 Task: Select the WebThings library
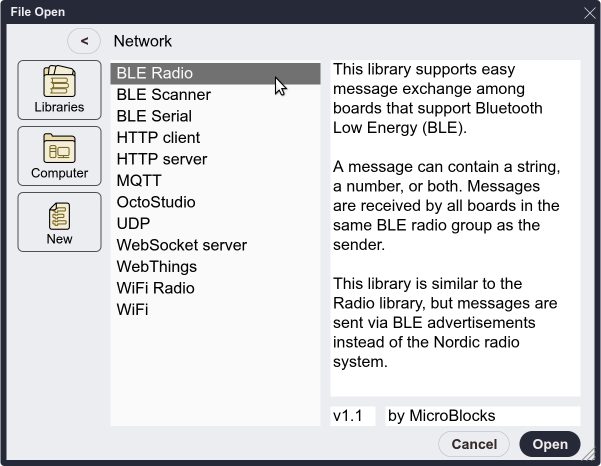pyautogui.click(x=215, y=266)
